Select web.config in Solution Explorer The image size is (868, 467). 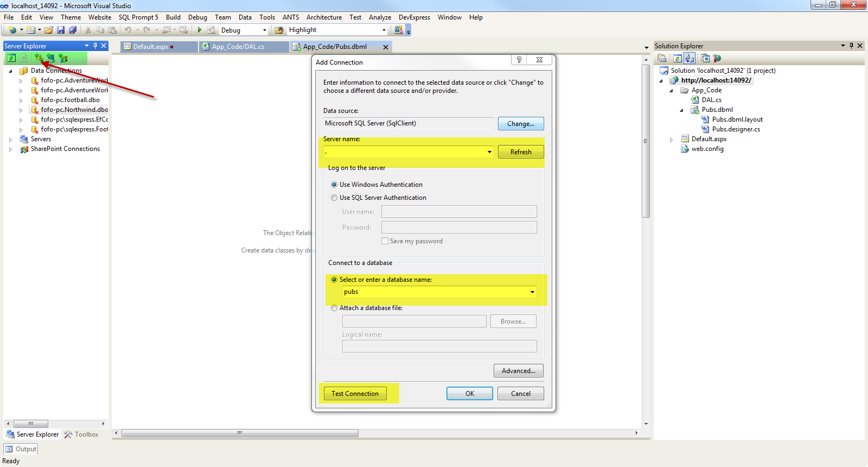(x=707, y=149)
